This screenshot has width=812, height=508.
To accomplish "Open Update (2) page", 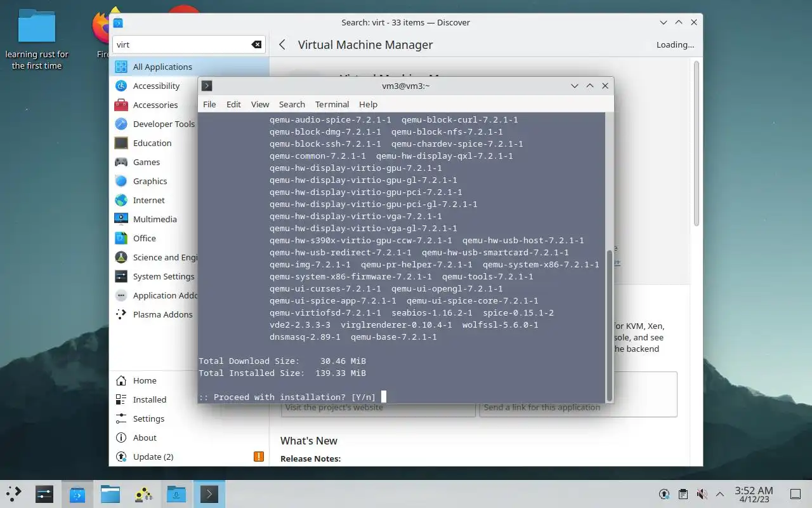I will tap(189, 457).
